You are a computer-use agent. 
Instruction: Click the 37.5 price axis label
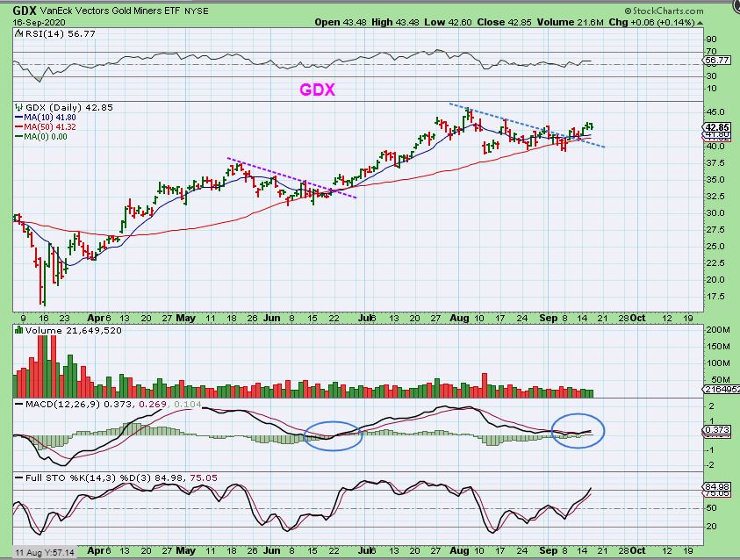pos(716,162)
